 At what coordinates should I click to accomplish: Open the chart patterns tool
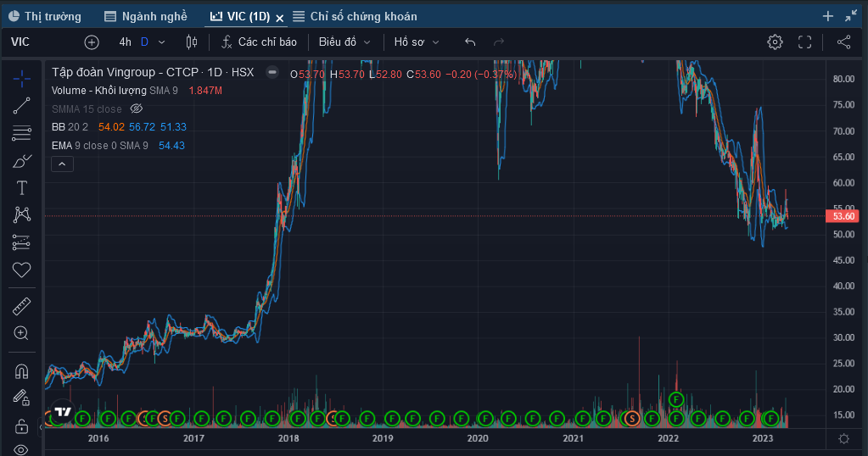[21, 214]
